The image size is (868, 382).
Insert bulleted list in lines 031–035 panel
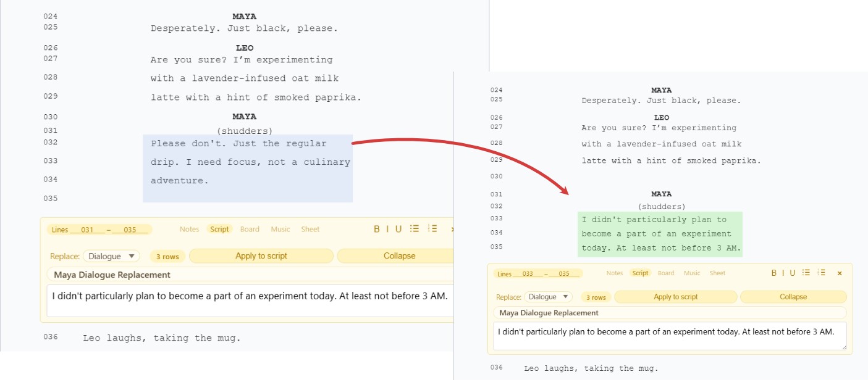point(415,229)
